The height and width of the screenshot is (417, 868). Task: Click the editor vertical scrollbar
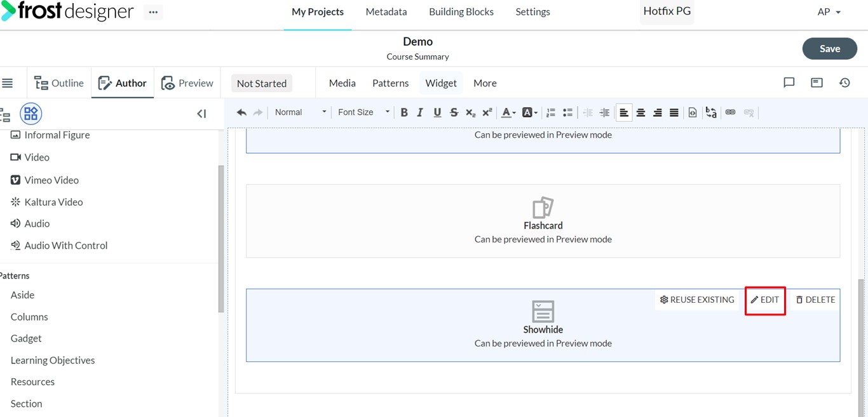point(862,348)
